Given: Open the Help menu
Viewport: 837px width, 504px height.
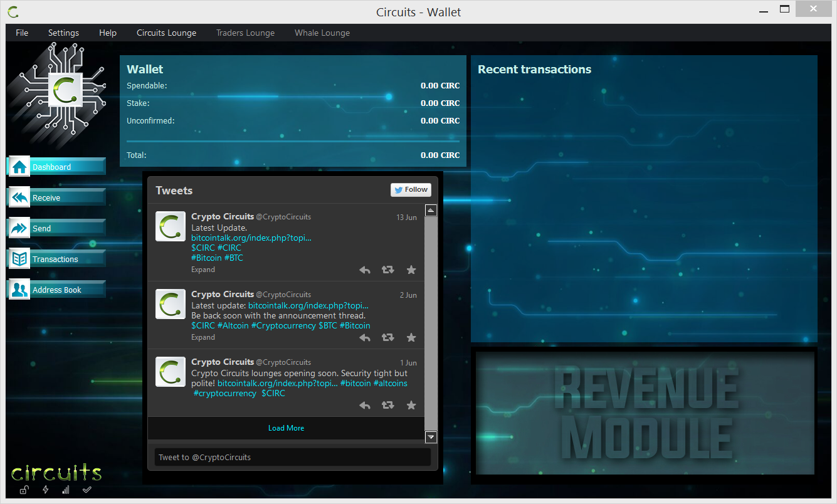Looking at the screenshot, I should pos(108,33).
